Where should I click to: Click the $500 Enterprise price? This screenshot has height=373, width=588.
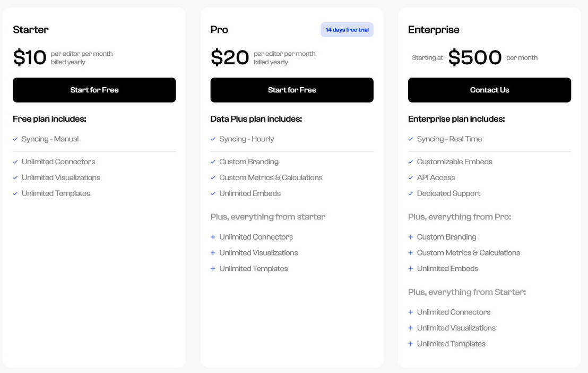point(475,57)
